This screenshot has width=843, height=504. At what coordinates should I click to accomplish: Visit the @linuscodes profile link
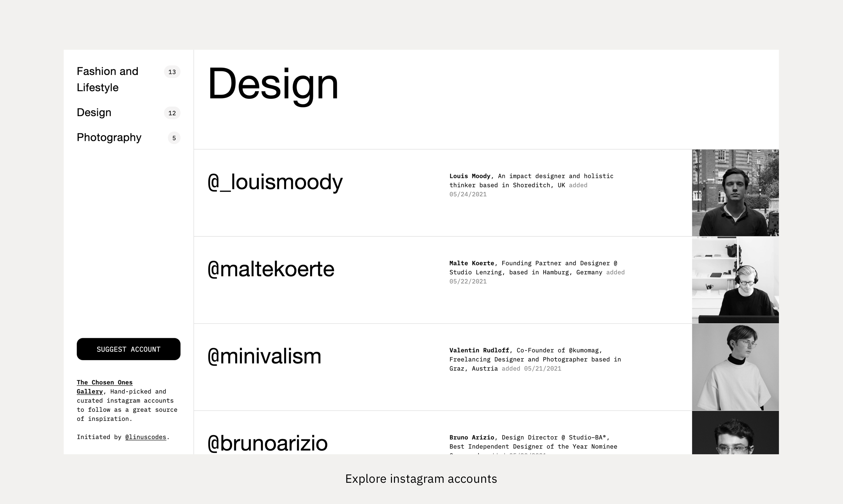tap(145, 437)
